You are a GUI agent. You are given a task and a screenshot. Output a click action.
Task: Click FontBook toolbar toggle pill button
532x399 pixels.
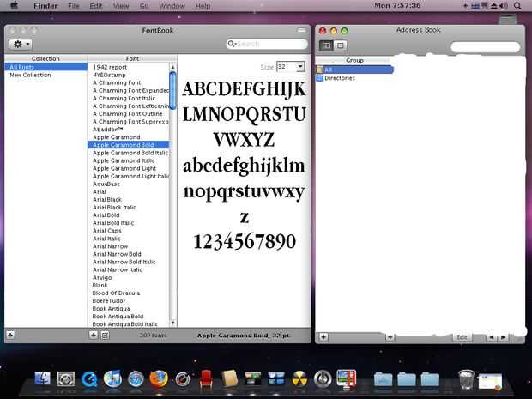point(302,31)
